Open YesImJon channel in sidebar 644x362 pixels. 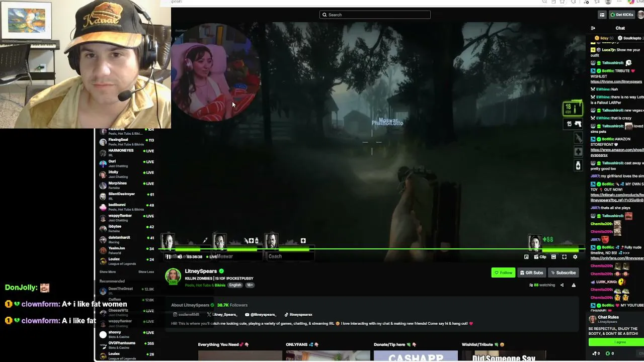pos(127,250)
